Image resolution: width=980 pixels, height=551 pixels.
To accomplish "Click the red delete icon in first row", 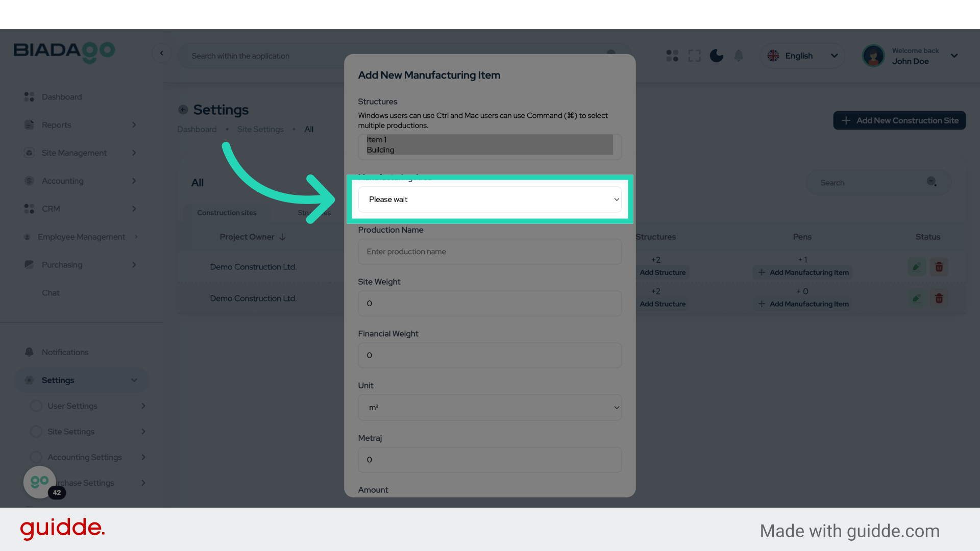I will click(939, 267).
